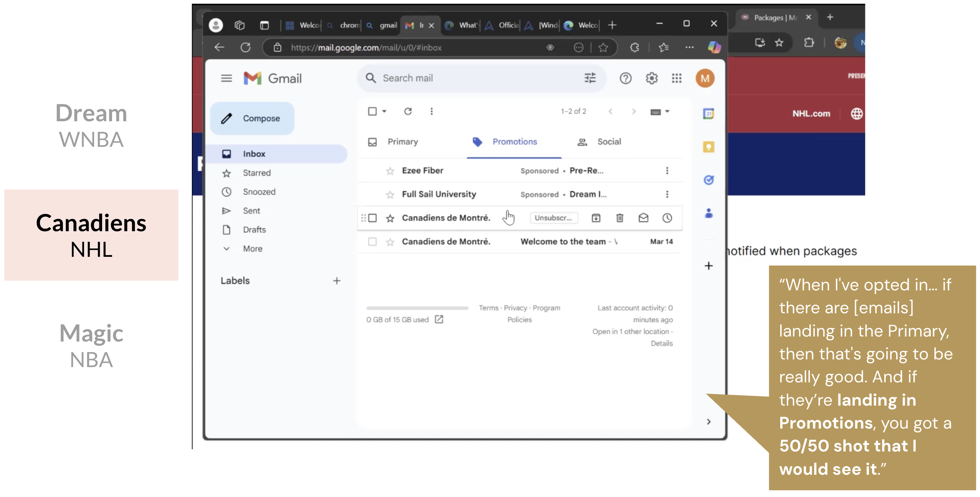Image resolution: width=980 pixels, height=497 pixels.
Task: Delete the hovered Canadiens email via trash icon
Action: 619,218
